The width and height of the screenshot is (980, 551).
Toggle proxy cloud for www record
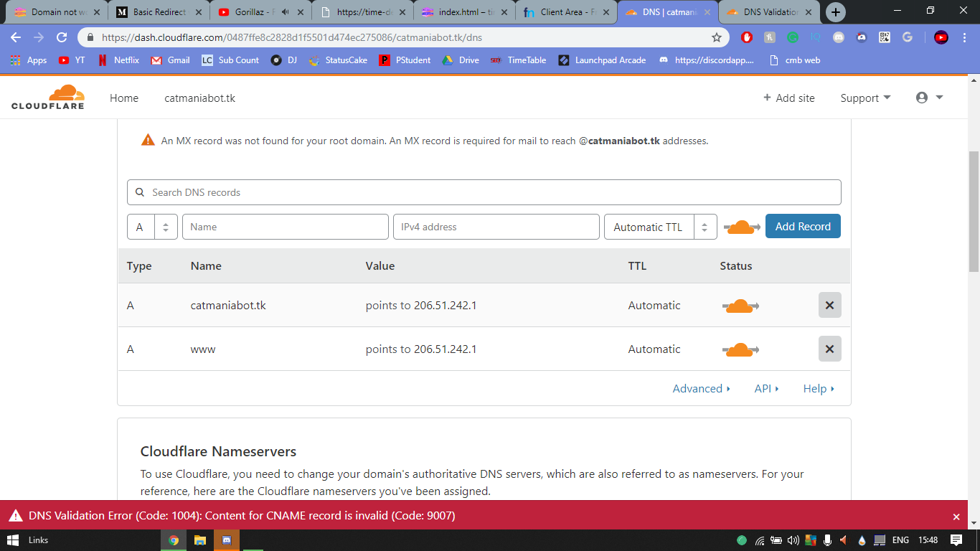coord(740,349)
